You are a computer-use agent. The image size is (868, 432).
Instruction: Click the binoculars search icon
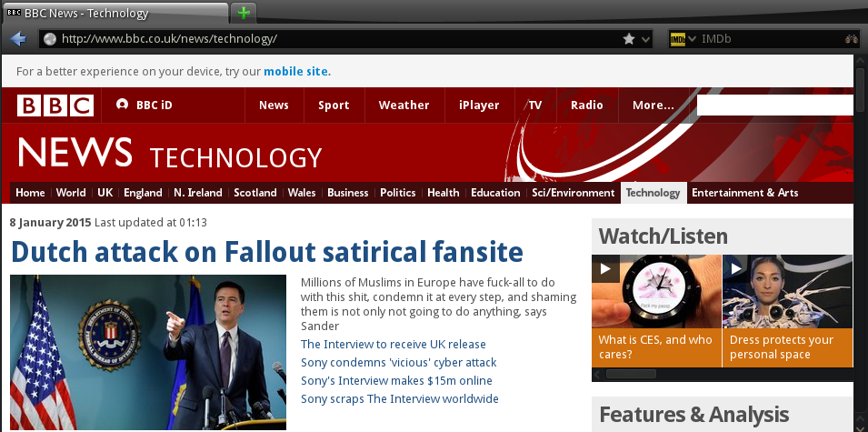852,39
